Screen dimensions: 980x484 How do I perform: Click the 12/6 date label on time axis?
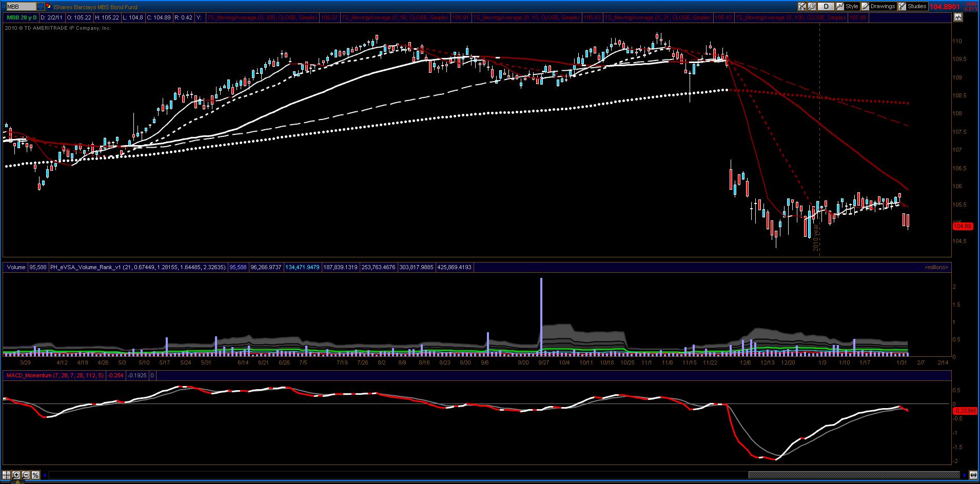point(746,362)
